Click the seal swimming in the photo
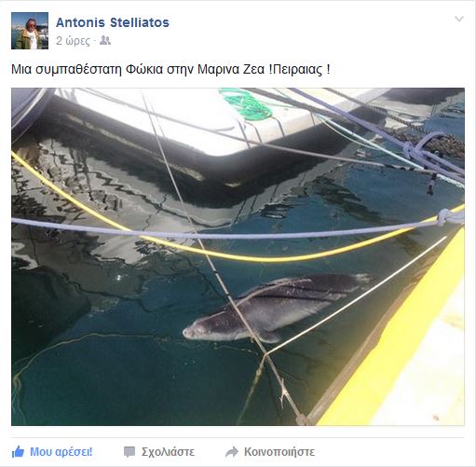Viewport: 476px width, 467px height. pos(277,308)
